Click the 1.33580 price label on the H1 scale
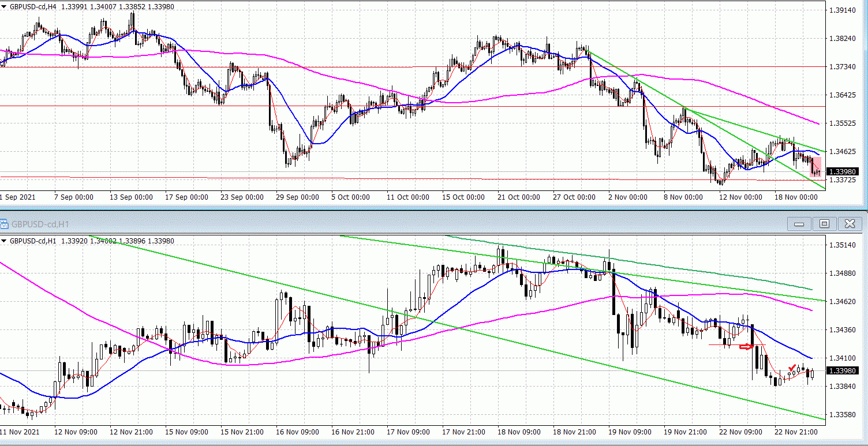This screenshot has height=446, width=868. [x=843, y=414]
